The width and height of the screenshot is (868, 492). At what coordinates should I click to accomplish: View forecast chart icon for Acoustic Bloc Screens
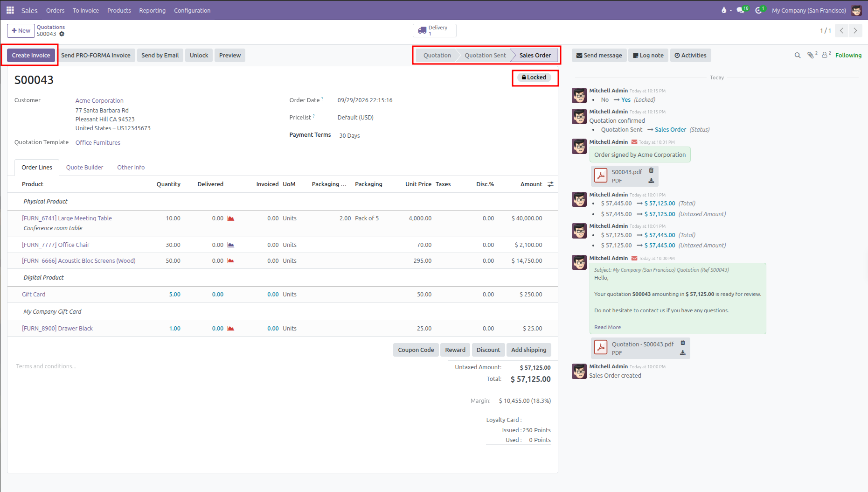pyautogui.click(x=230, y=261)
